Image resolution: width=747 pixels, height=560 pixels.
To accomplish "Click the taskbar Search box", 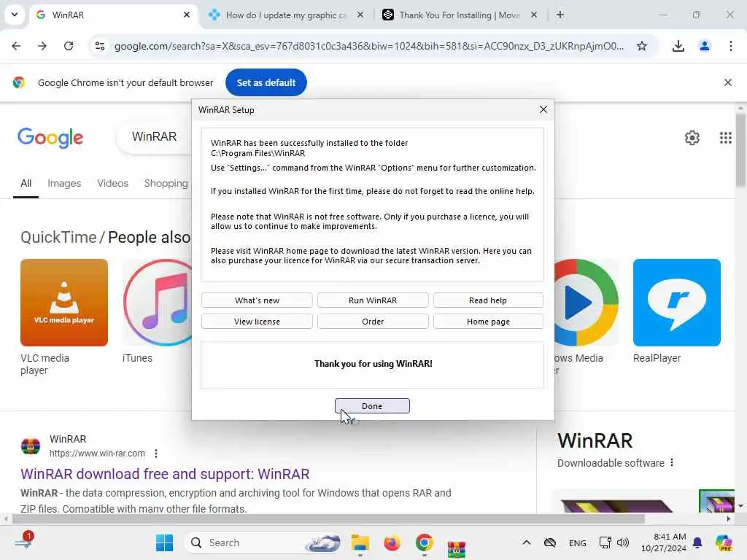I will 263,542.
